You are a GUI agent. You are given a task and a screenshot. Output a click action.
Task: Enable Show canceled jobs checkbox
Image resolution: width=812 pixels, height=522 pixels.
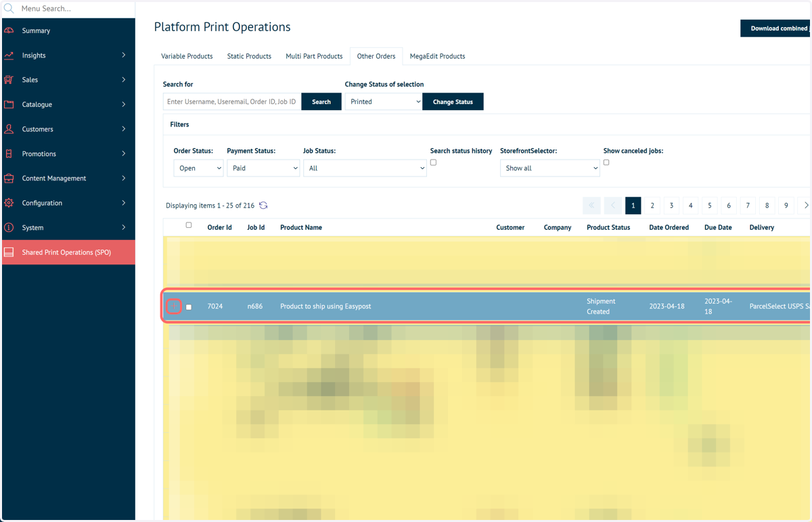pyautogui.click(x=606, y=162)
